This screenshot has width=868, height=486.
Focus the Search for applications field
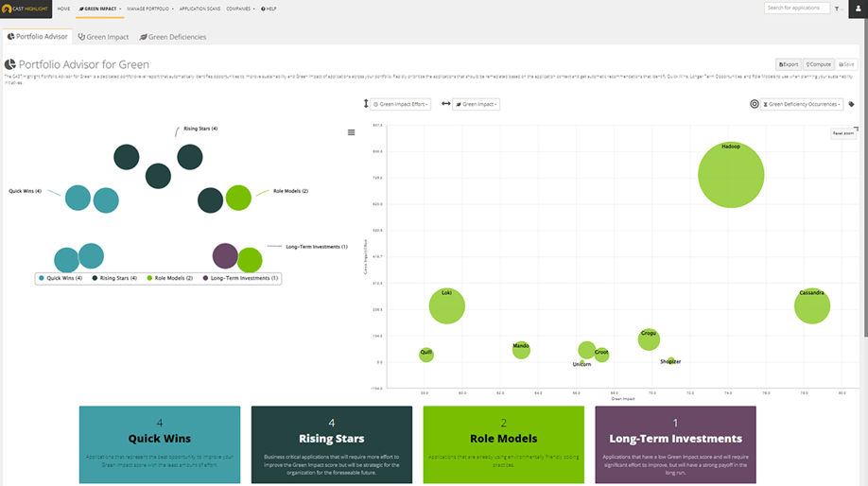point(796,8)
